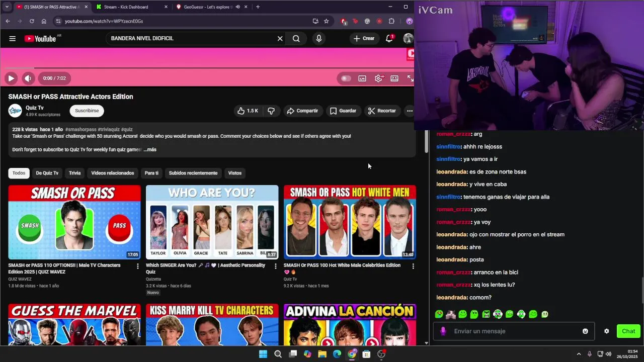
Task: Select the Todos filter chip
Action: (19, 173)
